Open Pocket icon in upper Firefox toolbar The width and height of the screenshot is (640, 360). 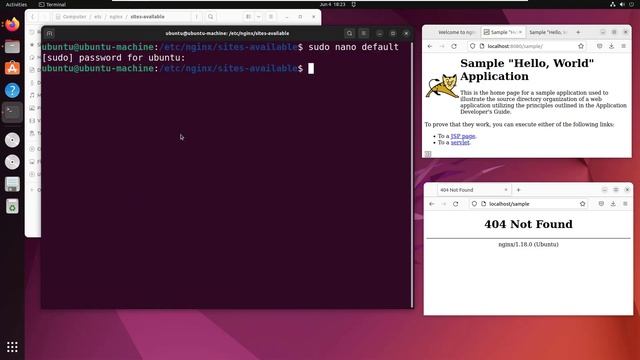click(599, 46)
